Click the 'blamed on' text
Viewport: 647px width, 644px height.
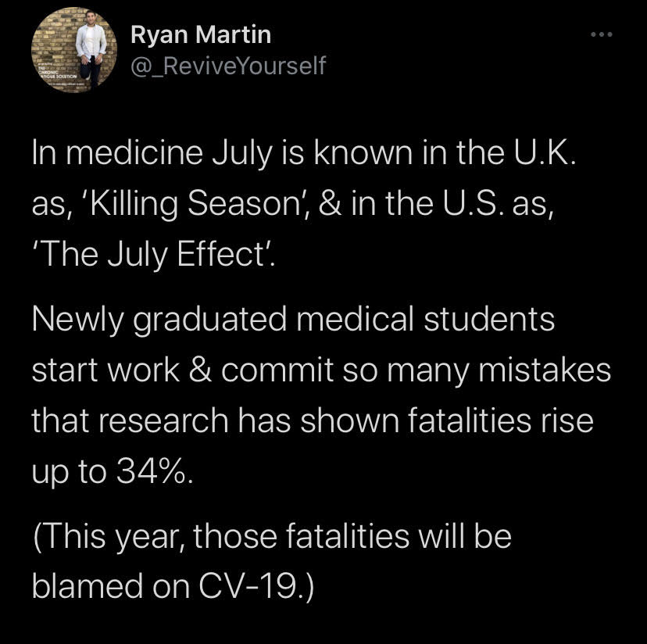111,586
